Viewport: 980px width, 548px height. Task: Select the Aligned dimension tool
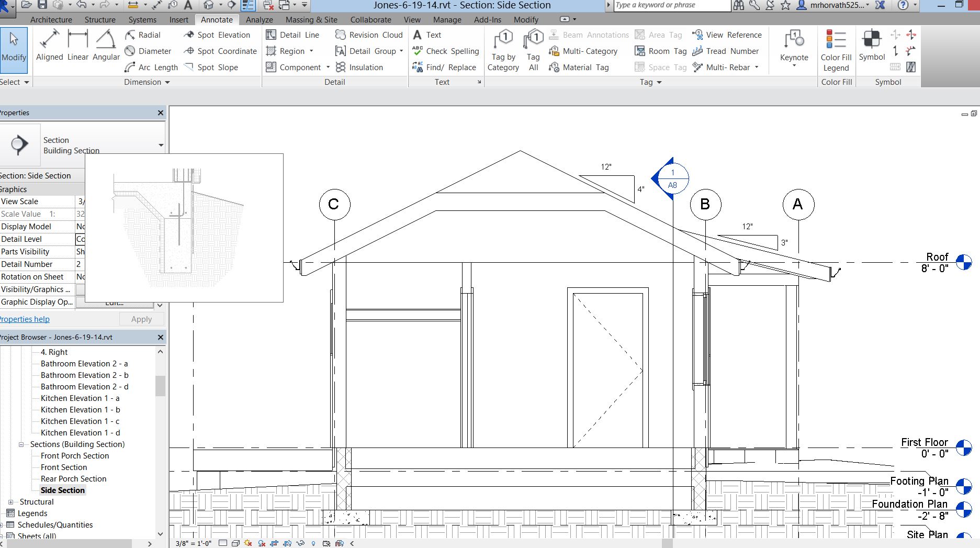point(49,46)
